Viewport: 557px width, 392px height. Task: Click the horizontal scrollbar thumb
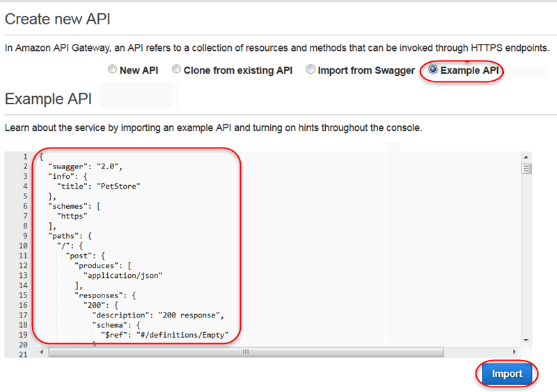pos(246,352)
